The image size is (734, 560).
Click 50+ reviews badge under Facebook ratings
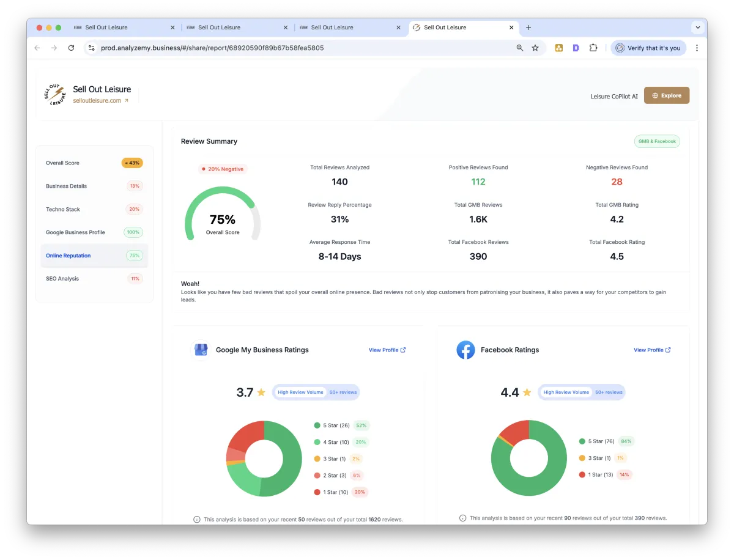point(609,392)
